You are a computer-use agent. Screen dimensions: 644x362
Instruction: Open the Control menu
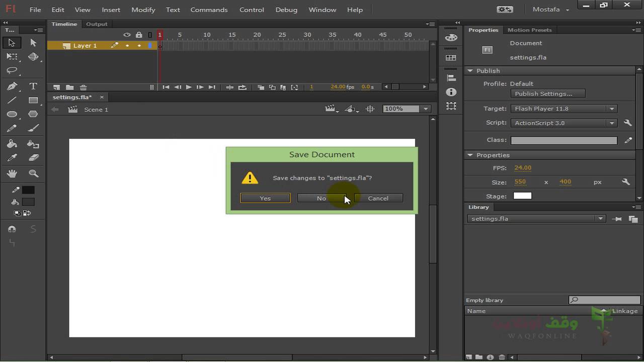(x=252, y=10)
